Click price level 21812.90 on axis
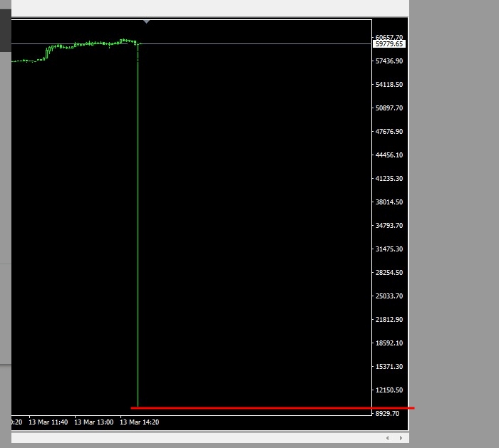Viewport: 499px width, 448px height. click(389, 320)
